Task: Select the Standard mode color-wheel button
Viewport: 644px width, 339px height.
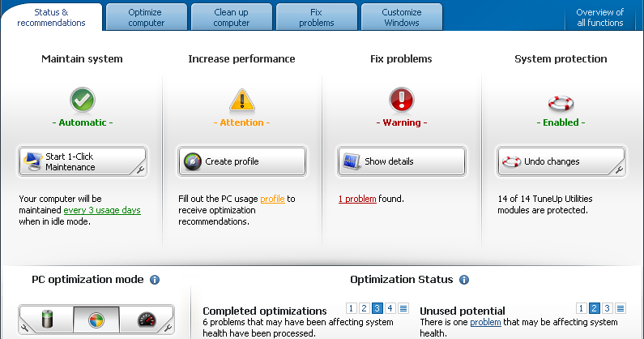Action: point(96,319)
